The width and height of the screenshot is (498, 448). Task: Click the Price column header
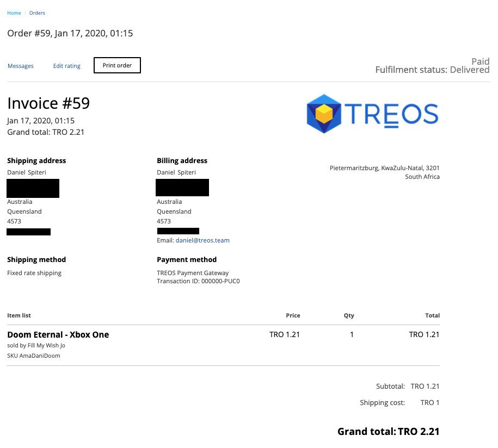[x=293, y=315]
